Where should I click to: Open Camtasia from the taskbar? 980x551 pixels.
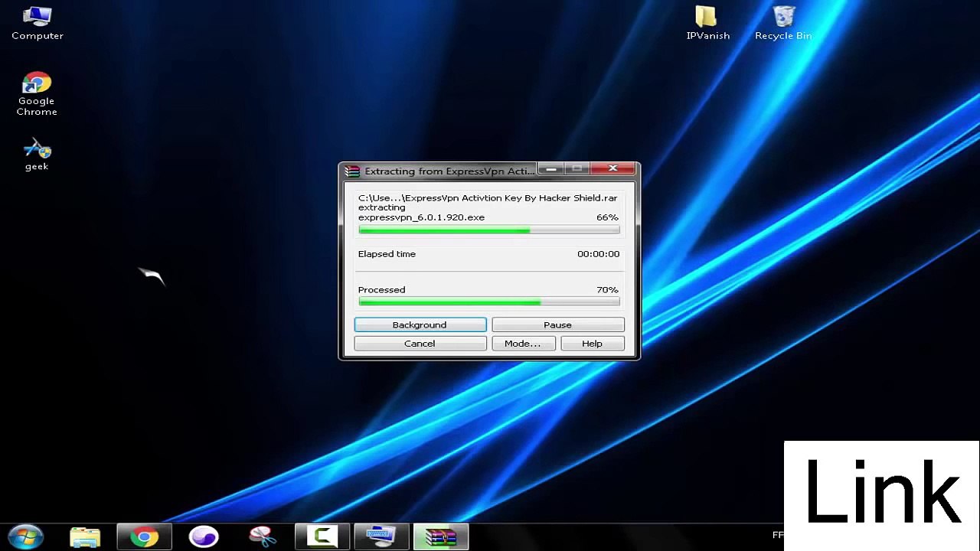tap(322, 537)
